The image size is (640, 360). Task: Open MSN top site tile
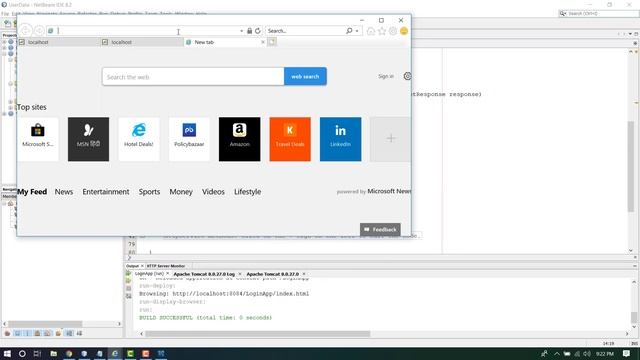click(x=88, y=139)
